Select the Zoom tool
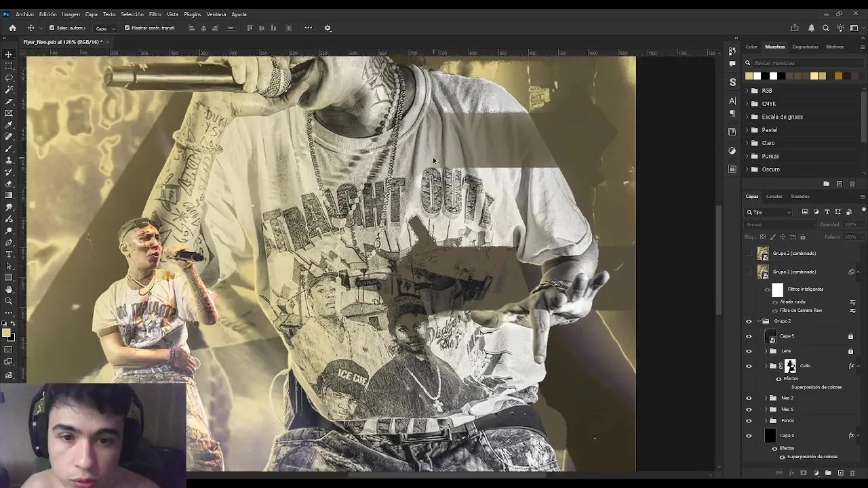868x488 pixels. tap(9, 301)
